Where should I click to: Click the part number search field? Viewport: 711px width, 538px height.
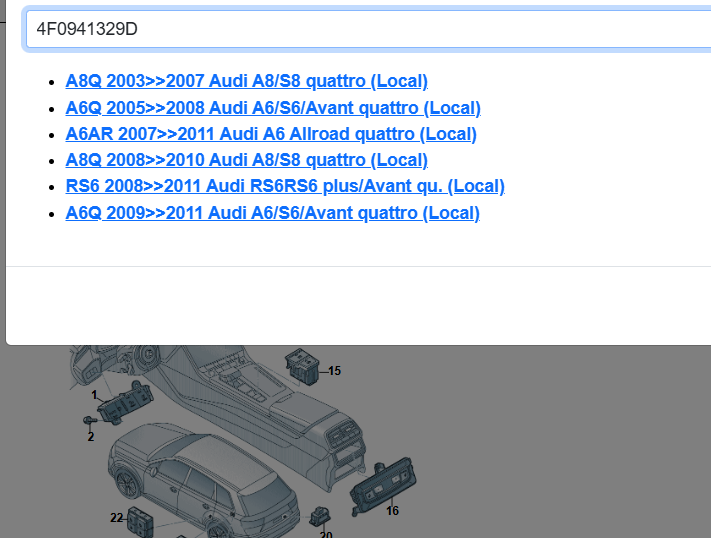click(x=360, y=29)
